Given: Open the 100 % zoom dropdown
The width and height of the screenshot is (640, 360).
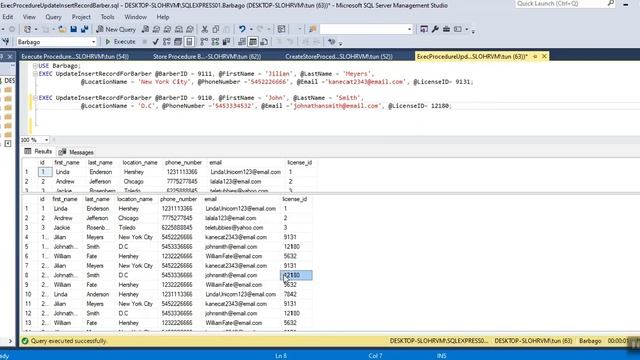Looking at the screenshot, I should [46, 140].
